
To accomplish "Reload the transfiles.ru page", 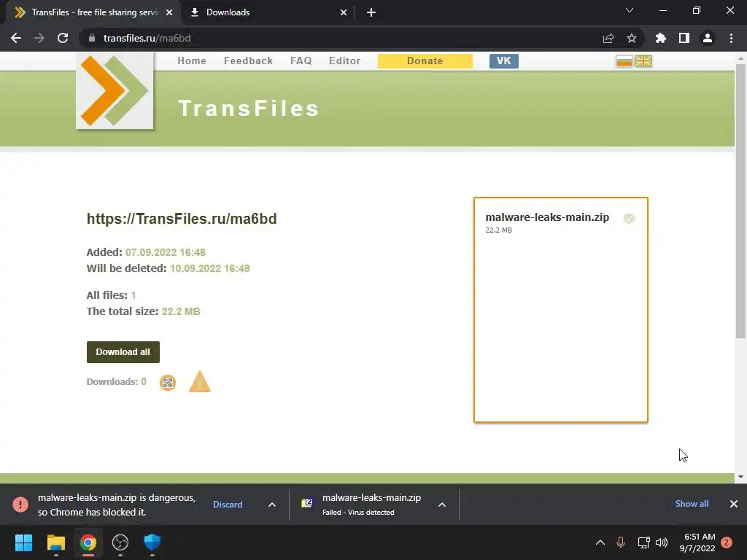I will (x=63, y=38).
